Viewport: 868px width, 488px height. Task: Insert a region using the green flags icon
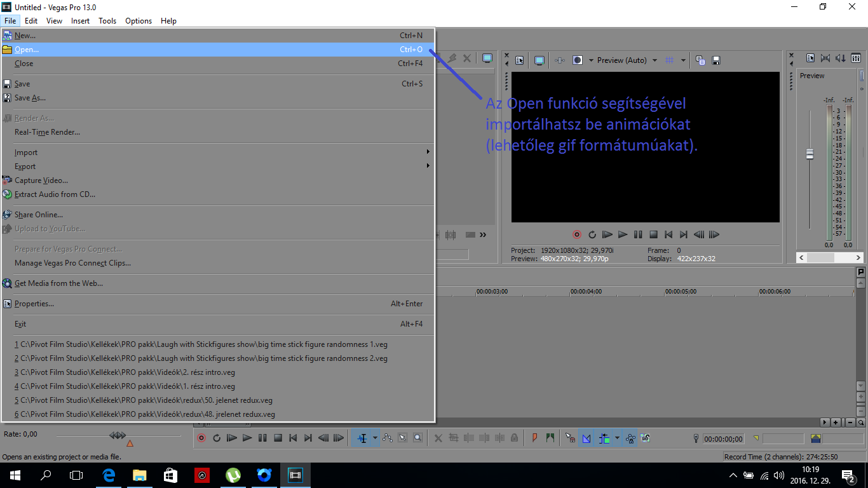pyautogui.click(x=550, y=438)
